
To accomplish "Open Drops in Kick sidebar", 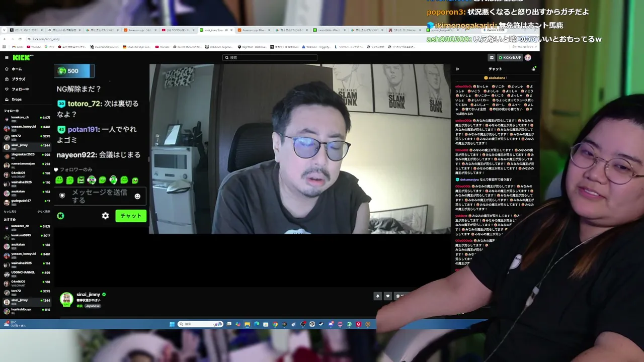I will tap(17, 100).
